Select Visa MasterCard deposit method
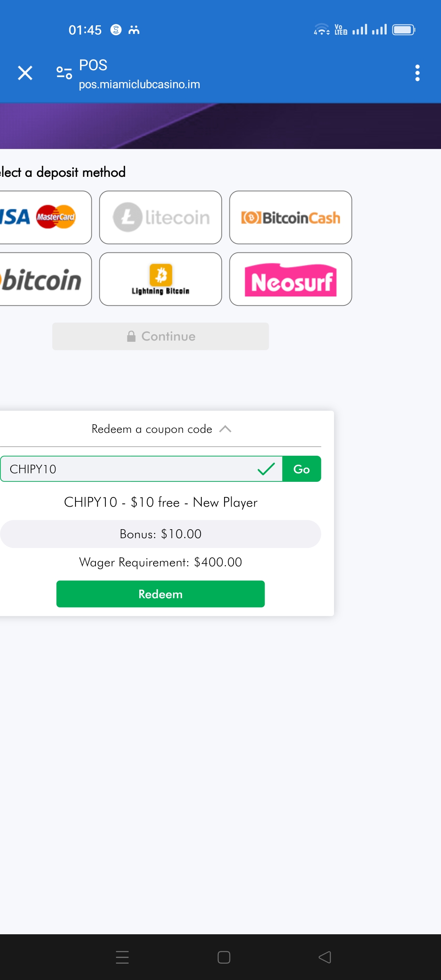The image size is (441, 980). click(45, 217)
